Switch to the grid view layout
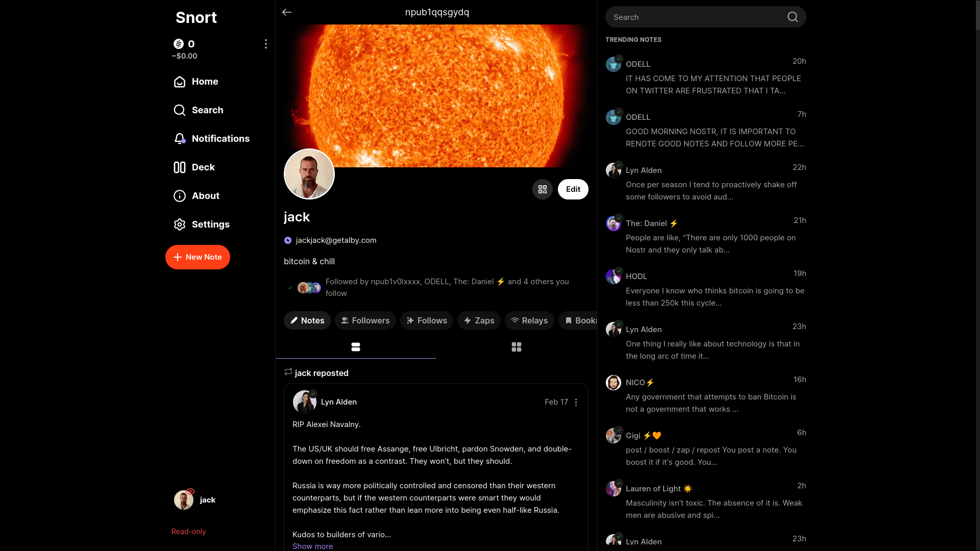 coord(516,347)
